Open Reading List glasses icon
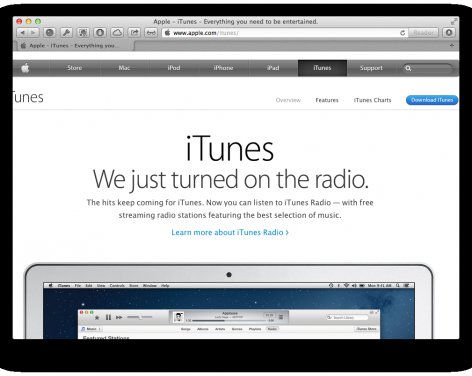Screen dimensions: 472x376 coord(151,33)
